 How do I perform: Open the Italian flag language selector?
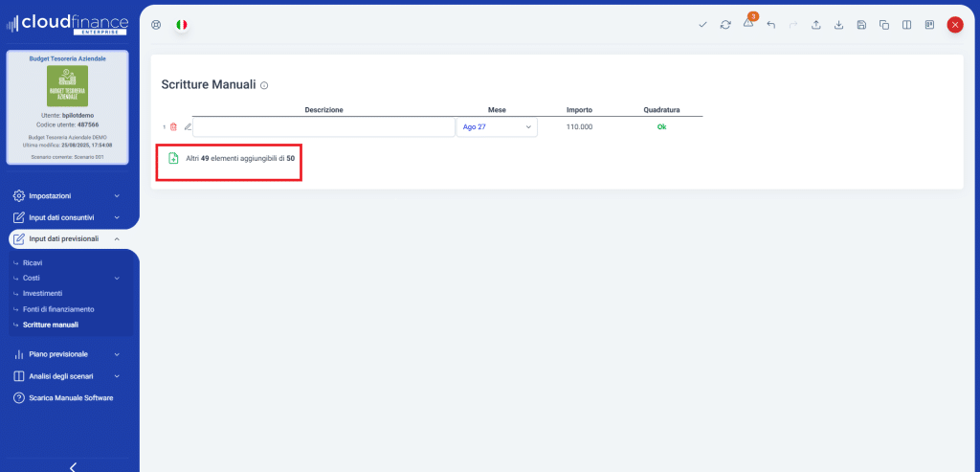pyautogui.click(x=182, y=25)
